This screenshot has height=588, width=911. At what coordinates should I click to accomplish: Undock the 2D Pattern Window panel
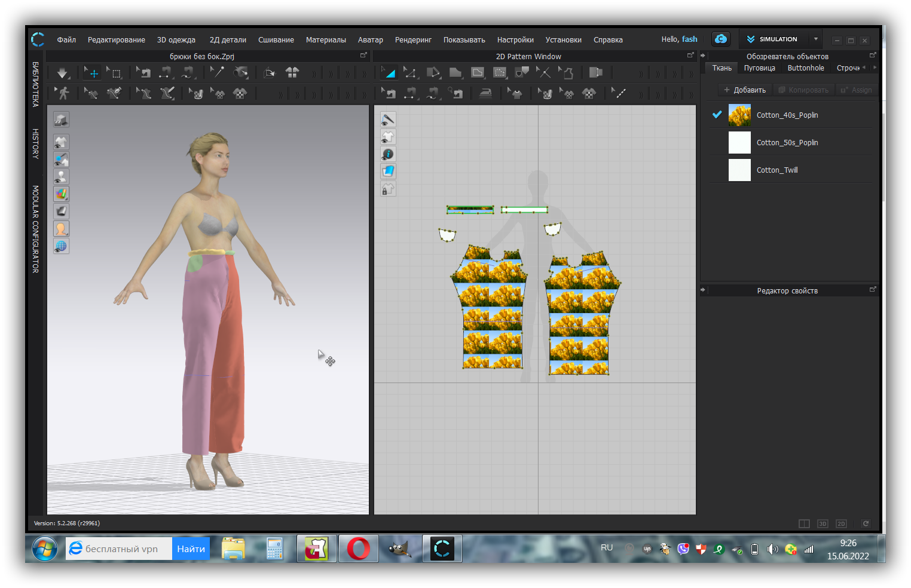point(690,55)
